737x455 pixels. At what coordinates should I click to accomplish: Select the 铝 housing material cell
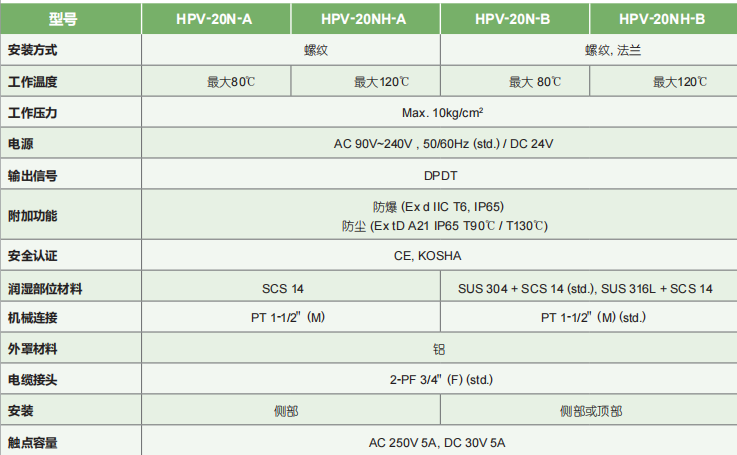[x=439, y=349]
